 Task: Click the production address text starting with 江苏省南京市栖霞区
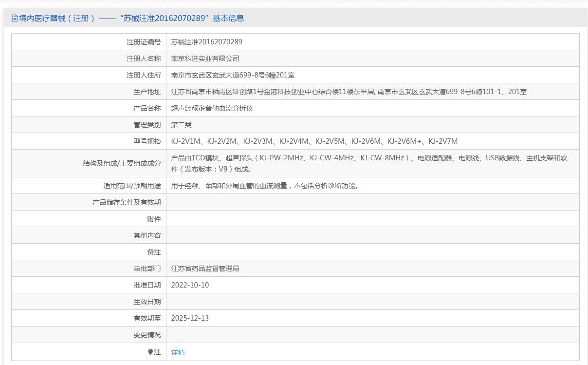click(x=349, y=92)
